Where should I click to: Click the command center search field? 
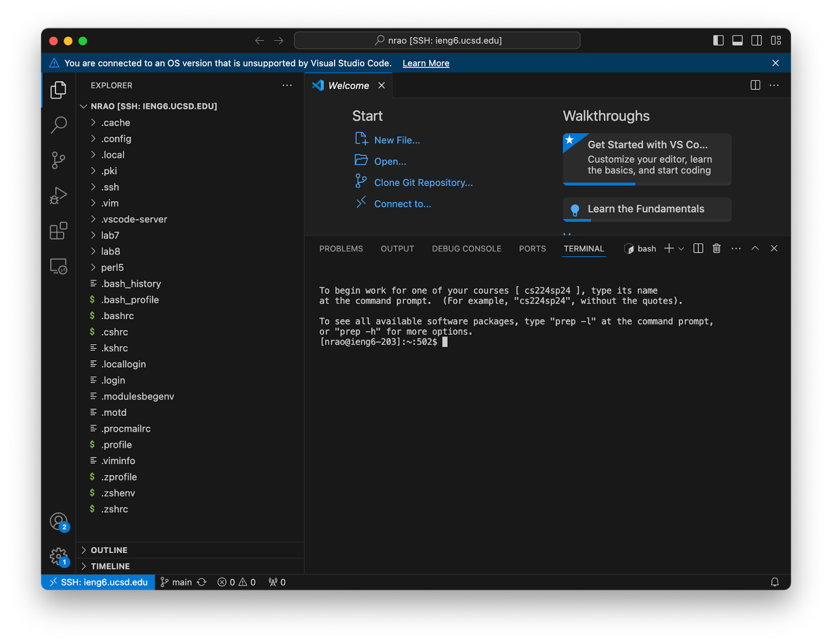pyautogui.click(x=437, y=41)
